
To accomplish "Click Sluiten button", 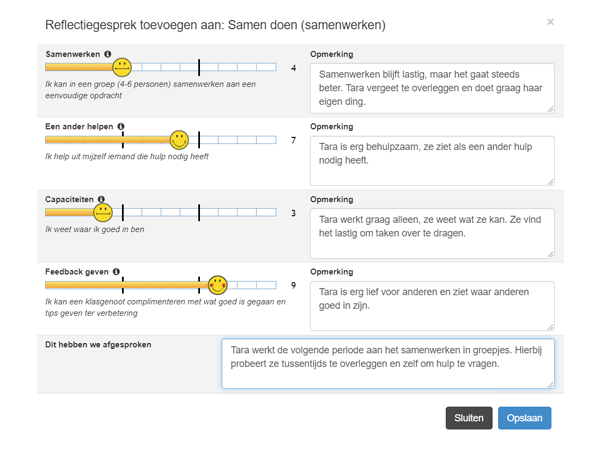I will (x=469, y=418).
